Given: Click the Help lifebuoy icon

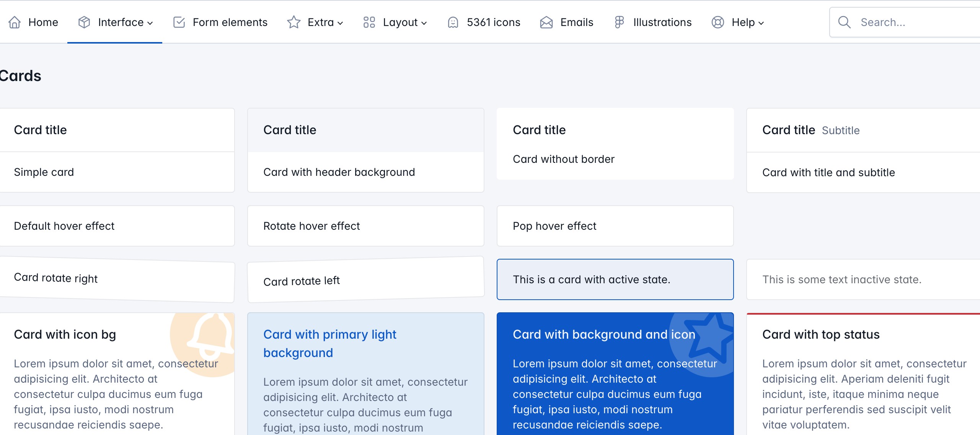Looking at the screenshot, I should point(718,22).
